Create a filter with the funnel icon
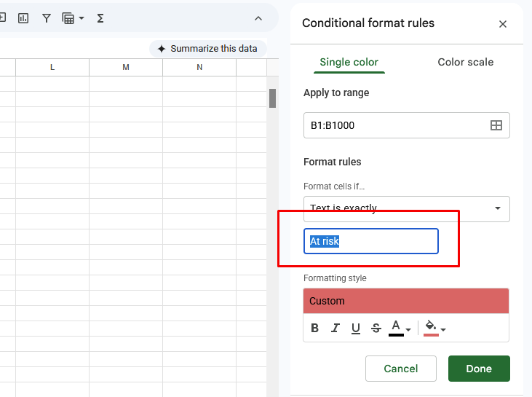Viewport: 532px width, 397px height. coord(47,18)
